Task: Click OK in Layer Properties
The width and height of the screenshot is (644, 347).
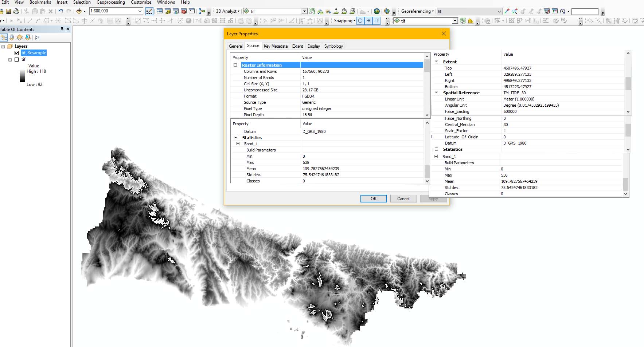Action: [x=374, y=199]
